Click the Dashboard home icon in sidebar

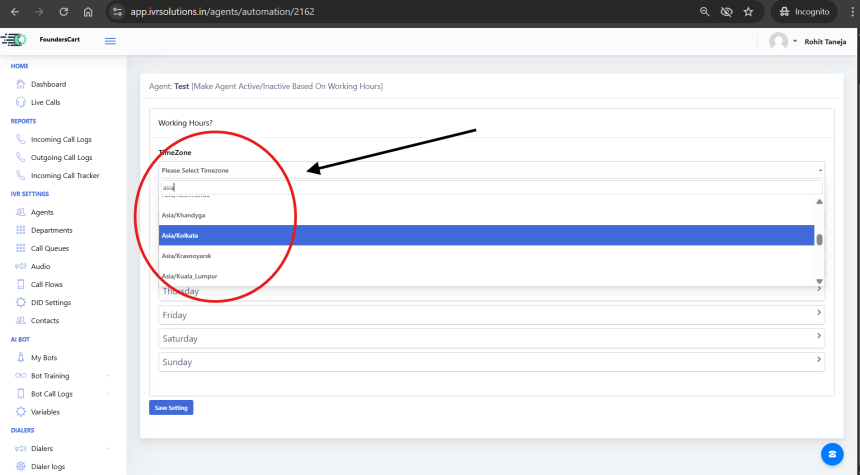click(21, 84)
